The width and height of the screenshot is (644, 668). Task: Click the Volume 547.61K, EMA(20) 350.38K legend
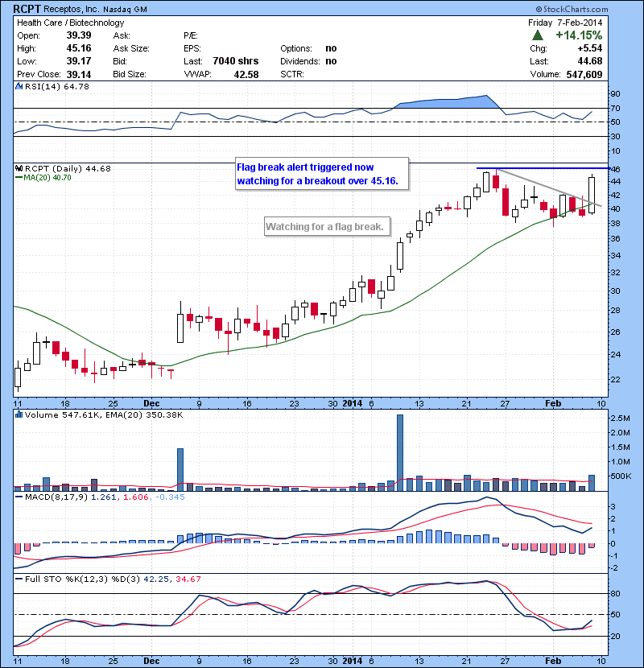tap(104, 414)
